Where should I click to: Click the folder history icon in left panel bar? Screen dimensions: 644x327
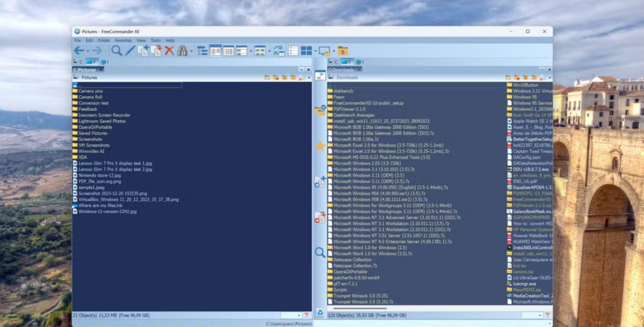pos(267,77)
